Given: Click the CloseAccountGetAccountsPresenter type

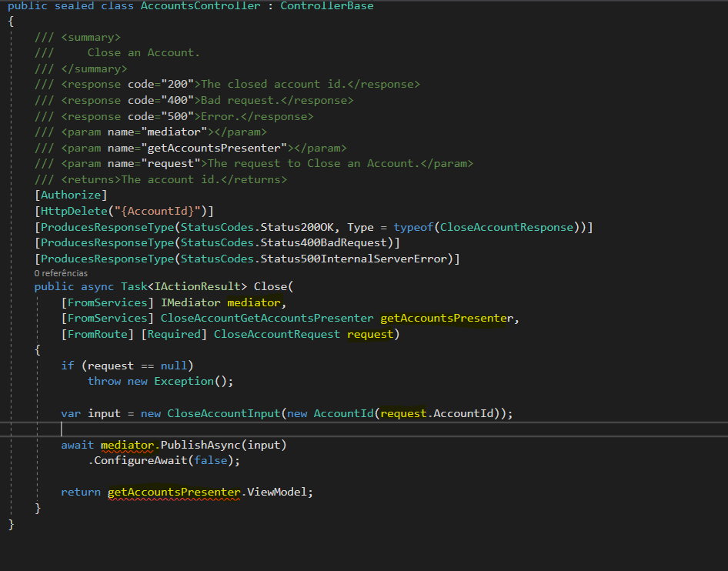Looking at the screenshot, I should click(x=267, y=319).
